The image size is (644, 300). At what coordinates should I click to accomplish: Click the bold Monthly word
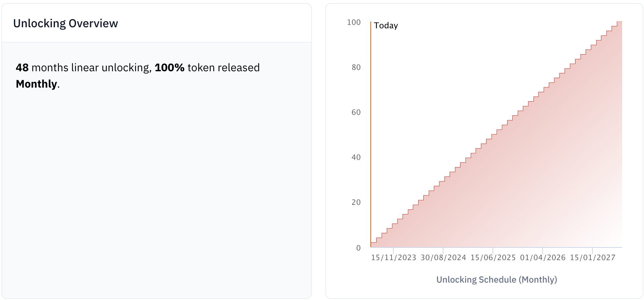[36, 84]
